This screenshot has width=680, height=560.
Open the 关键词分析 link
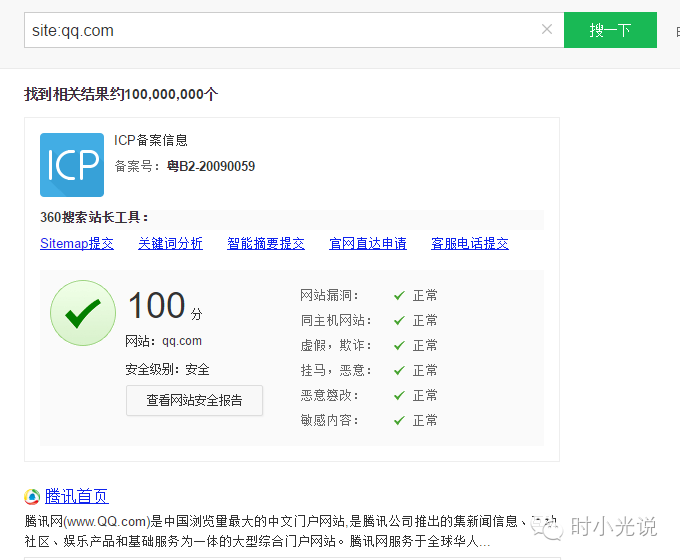[x=170, y=243]
